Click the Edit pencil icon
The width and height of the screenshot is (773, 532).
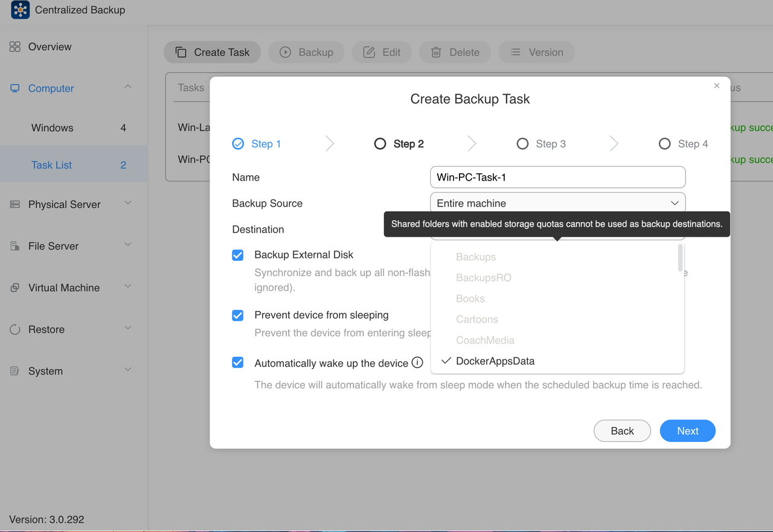(x=369, y=53)
